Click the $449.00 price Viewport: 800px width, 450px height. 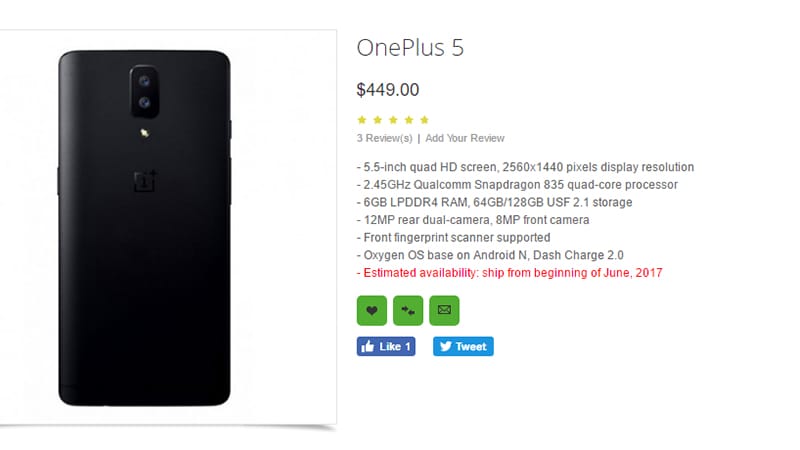[388, 90]
